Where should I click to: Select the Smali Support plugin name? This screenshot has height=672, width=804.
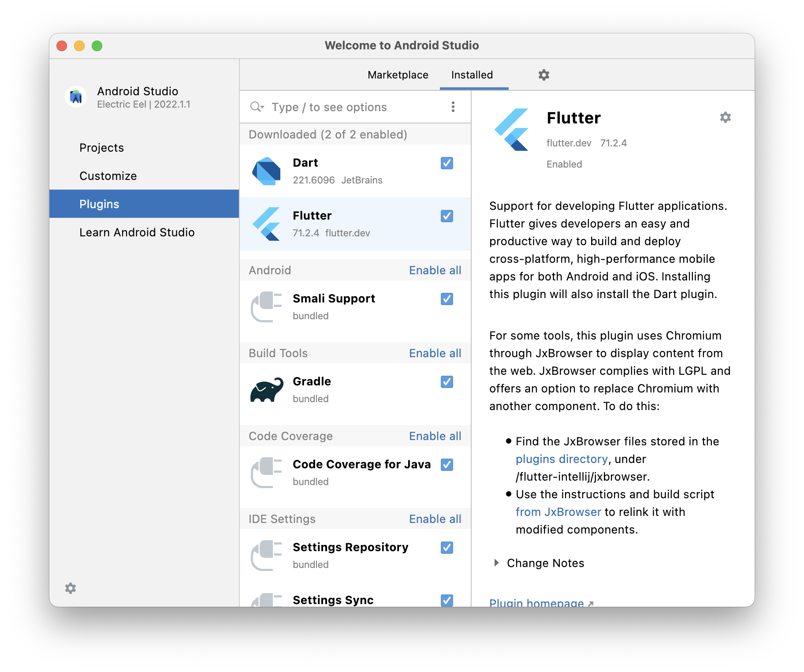pyautogui.click(x=334, y=299)
